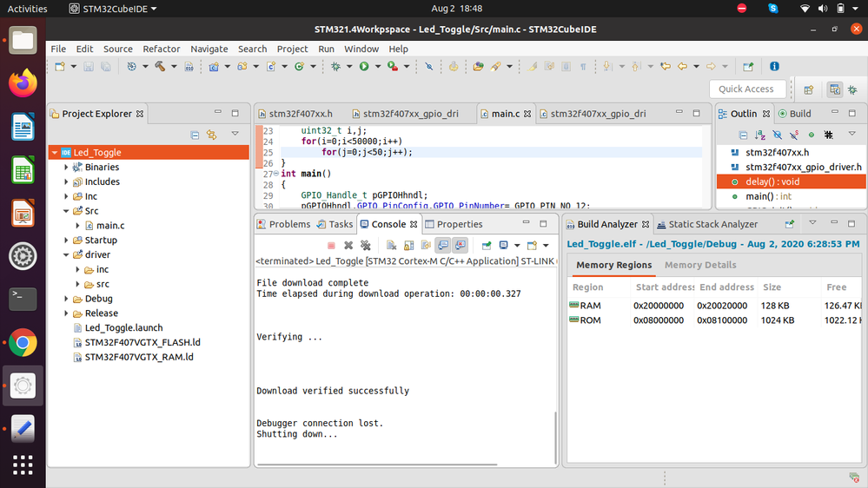Expand the Release folder node
The height and width of the screenshot is (488, 868).
(66, 313)
